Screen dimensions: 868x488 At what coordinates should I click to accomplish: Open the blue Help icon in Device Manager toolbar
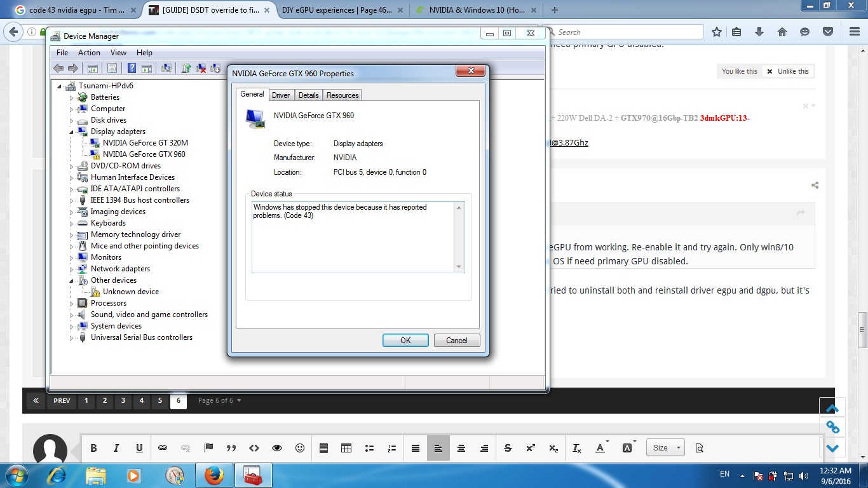(132, 68)
